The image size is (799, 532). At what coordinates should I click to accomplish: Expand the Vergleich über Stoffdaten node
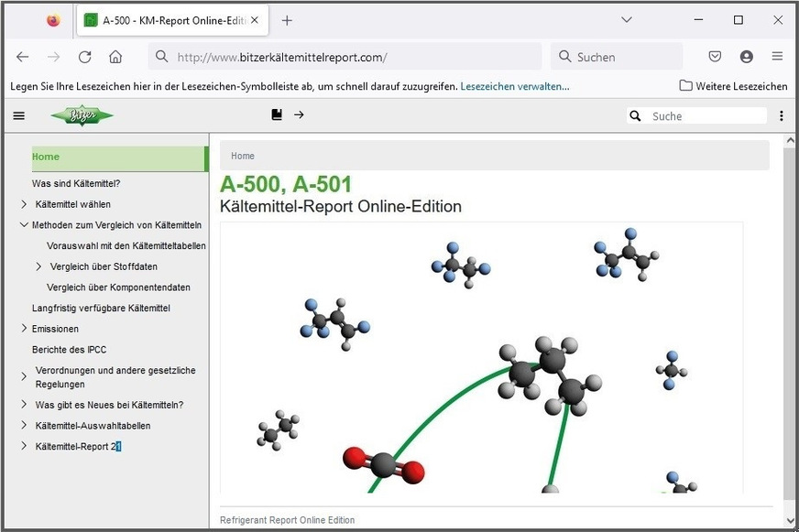(x=38, y=266)
